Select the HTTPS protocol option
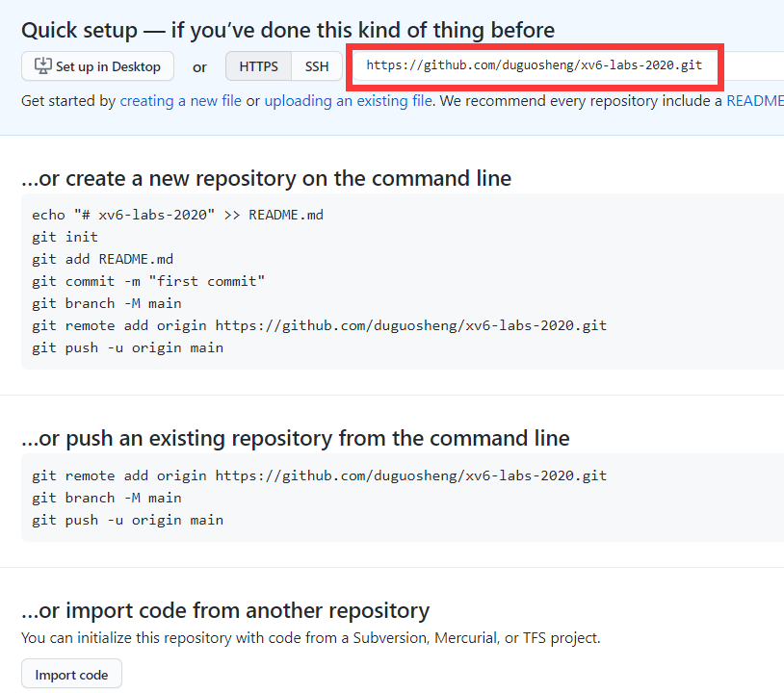The height and width of the screenshot is (693, 784). pyautogui.click(x=258, y=66)
